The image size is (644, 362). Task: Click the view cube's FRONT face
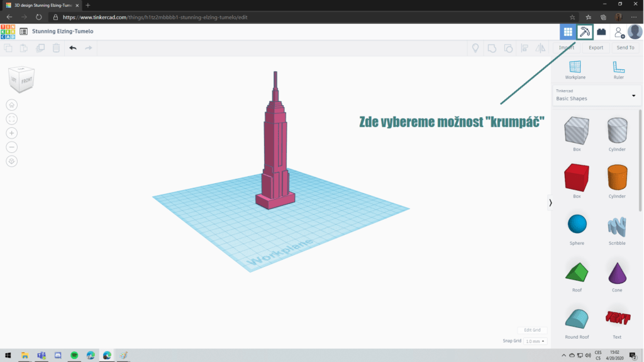[26, 81]
